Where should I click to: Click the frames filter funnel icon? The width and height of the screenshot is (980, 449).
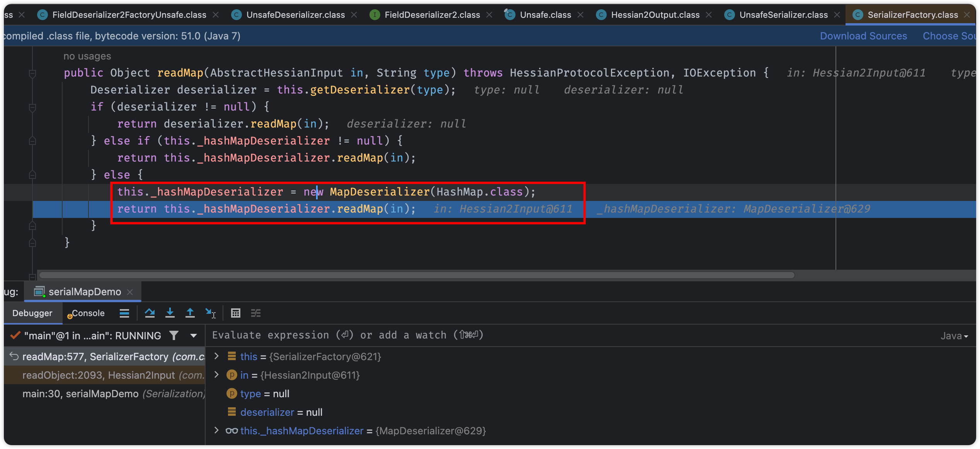pos(174,335)
